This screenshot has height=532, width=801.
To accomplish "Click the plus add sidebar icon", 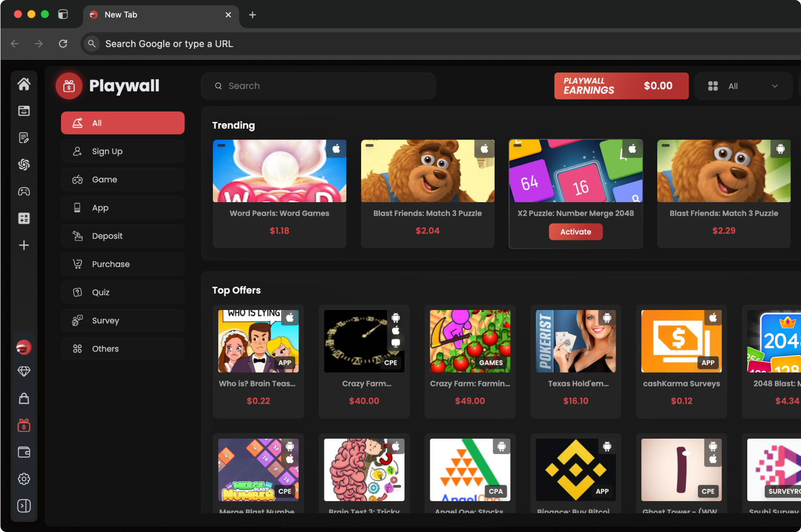I will [x=24, y=245].
